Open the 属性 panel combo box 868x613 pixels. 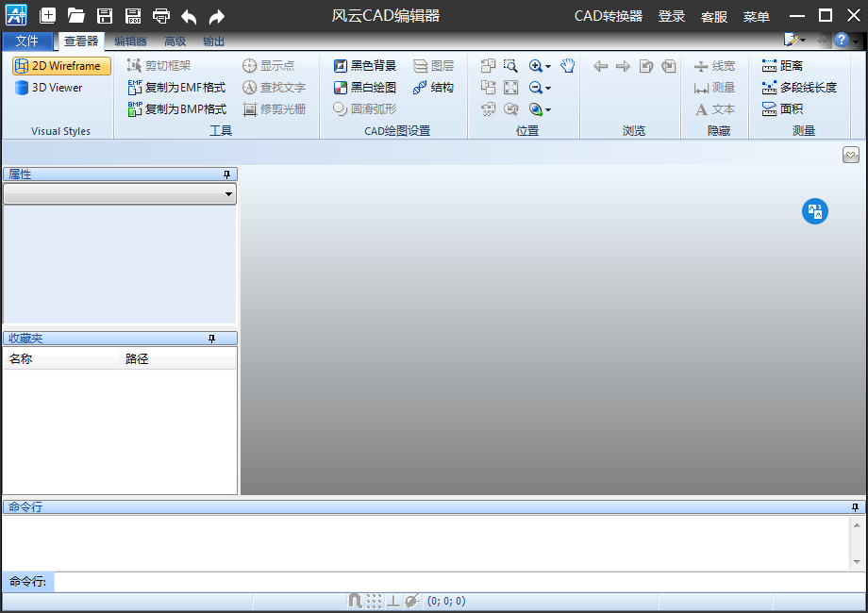click(120, 194)
